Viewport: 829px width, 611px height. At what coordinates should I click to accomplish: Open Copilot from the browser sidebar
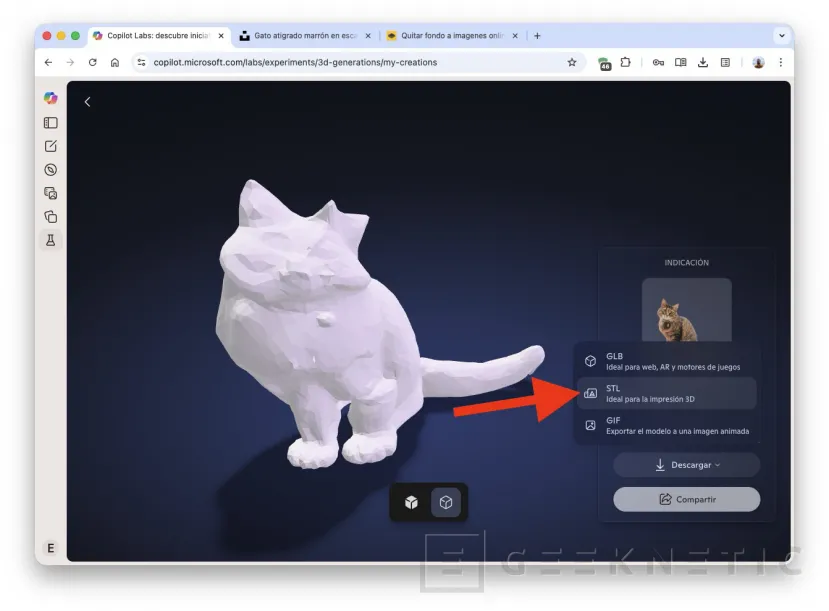(50, 97)
